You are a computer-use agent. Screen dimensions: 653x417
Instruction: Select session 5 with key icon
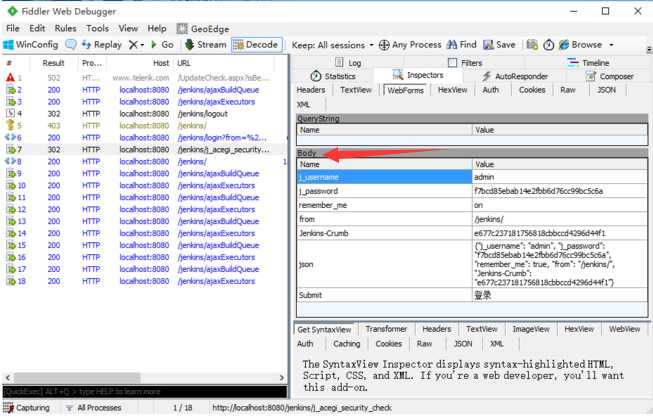tap(144, 126)
